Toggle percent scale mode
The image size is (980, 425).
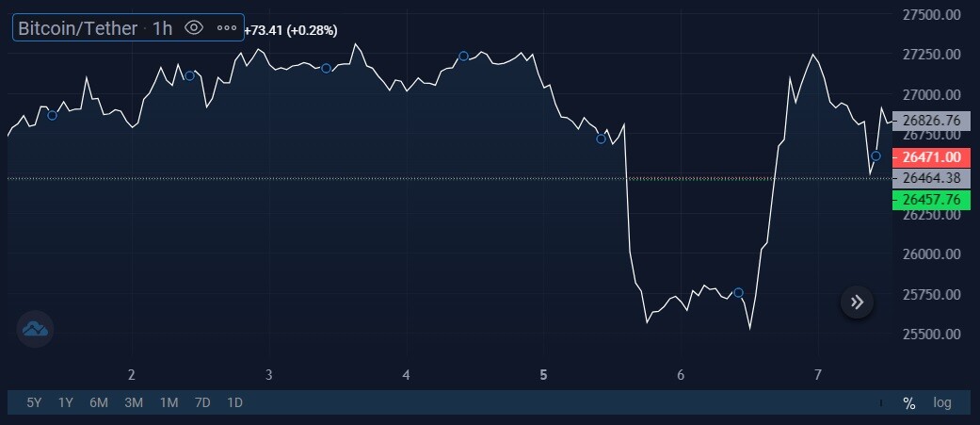pyautogui.click(x=908, y=403)
